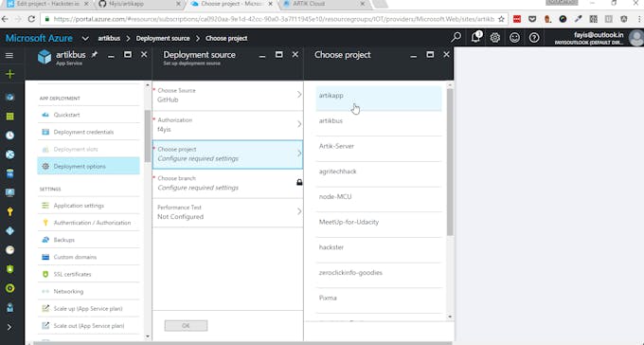Bookmark page with the star icon
This screenshot has width=644, height=345.
point(501,19)
